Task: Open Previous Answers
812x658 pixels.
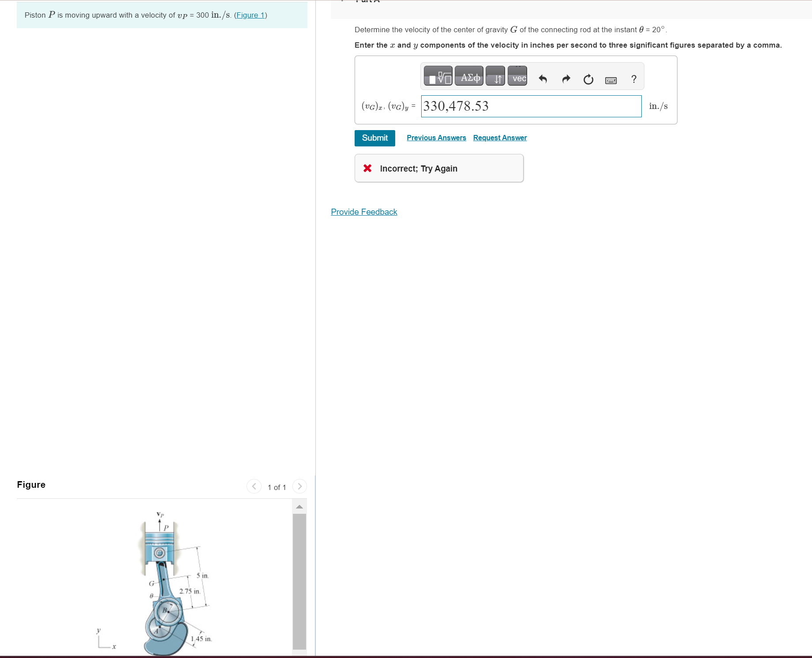Action: (x=436, y=138)
